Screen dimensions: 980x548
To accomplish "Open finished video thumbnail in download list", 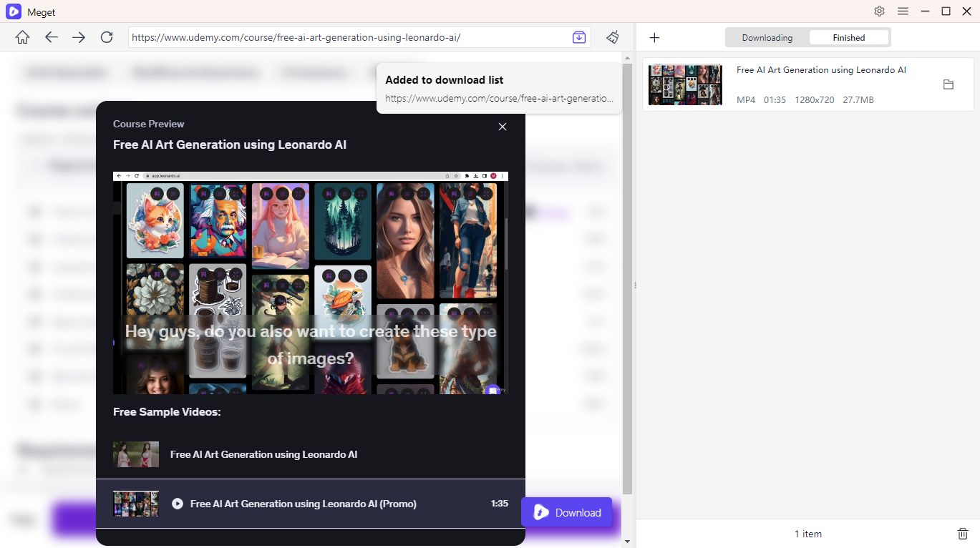I will click(x=685, y=85).
